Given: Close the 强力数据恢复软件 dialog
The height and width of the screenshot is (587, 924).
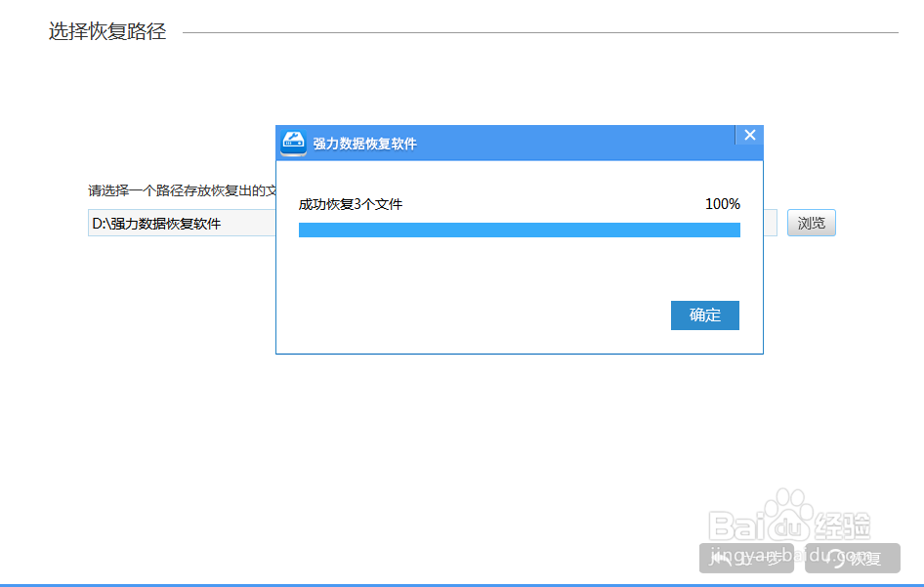Looking at the screenshot, I should pyautogui.click(x=749, y=135).
